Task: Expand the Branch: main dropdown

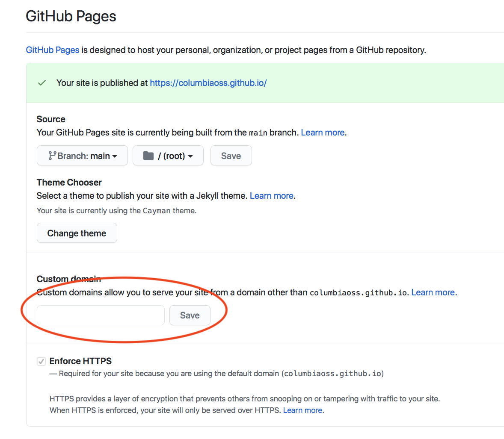Action: click(82, 156)
